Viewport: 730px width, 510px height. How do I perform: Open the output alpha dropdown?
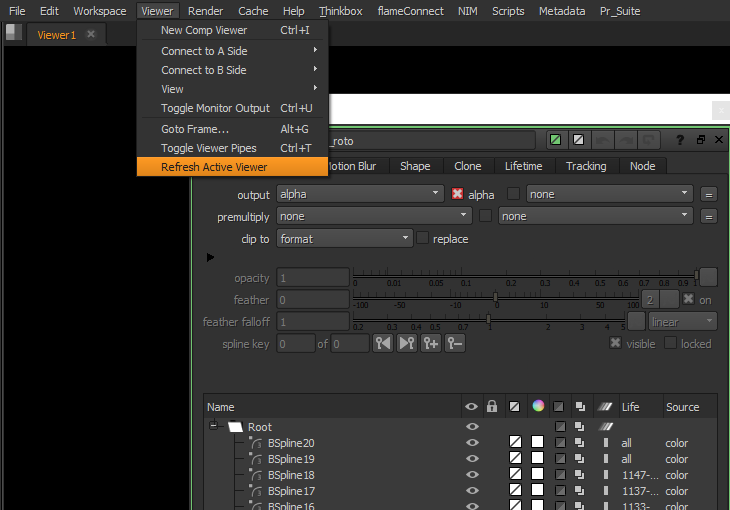(x=360, y=194)
